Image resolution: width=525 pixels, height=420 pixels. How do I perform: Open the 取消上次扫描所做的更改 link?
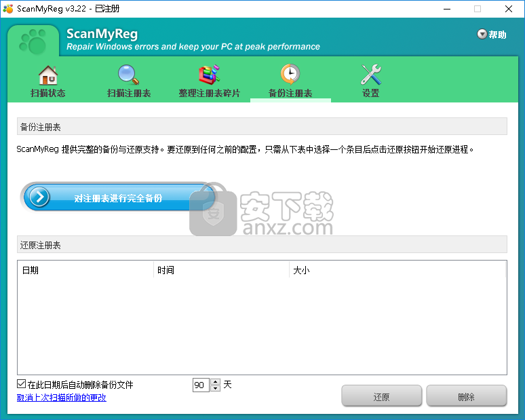[62, 398]
